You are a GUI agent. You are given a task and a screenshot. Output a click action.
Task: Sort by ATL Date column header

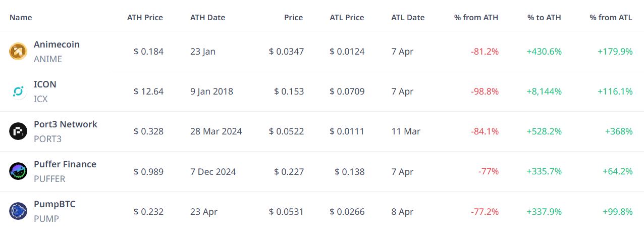tap(408, 17)
